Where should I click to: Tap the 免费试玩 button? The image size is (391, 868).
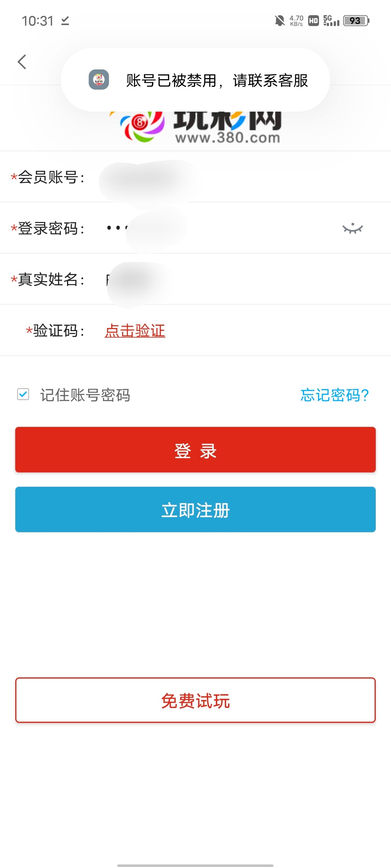[x=195, y=700]
